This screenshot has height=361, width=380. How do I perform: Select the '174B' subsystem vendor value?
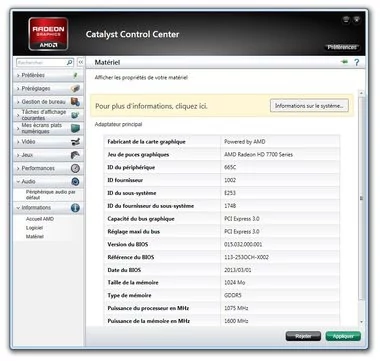230,206
